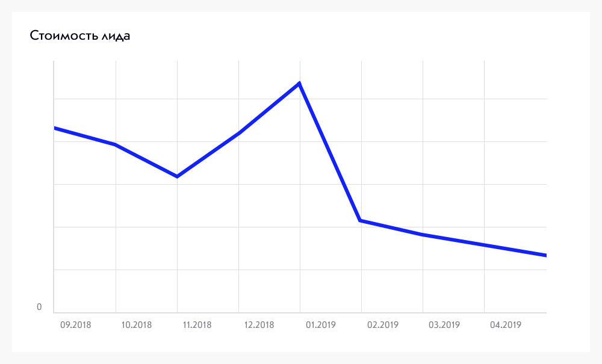Click the middle of the steep falling segment

[x=329, y=152]
